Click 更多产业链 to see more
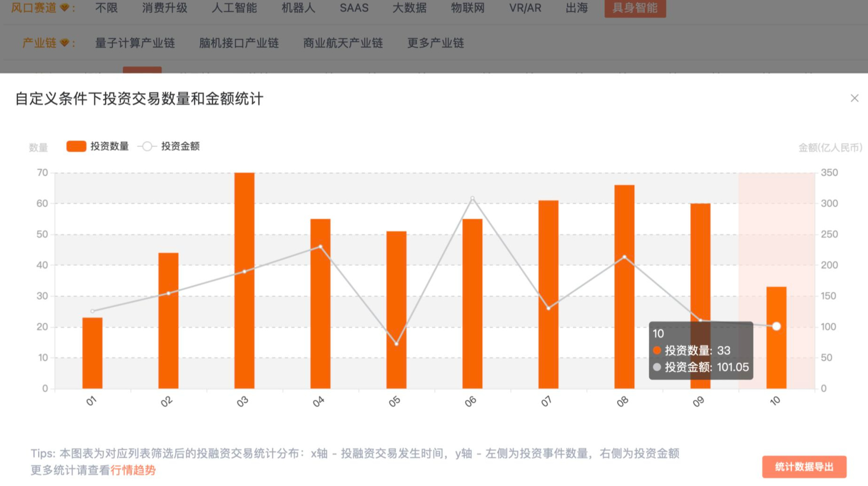This screenshot has width=868, height=486. point(436,43)
